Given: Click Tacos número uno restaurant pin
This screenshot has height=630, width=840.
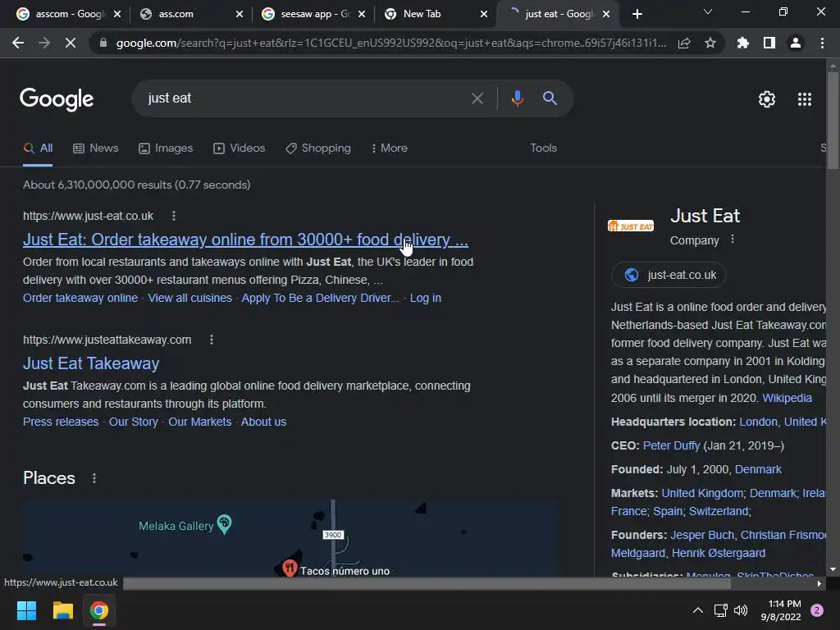Looking at the screenshot, I should point(290,568).
